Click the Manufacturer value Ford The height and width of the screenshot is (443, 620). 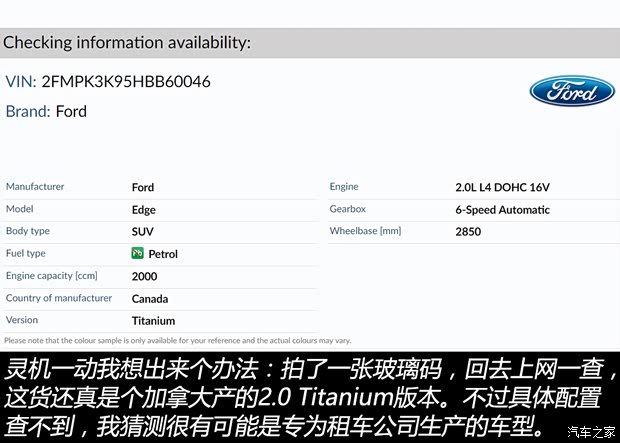(x=143, y=187)
